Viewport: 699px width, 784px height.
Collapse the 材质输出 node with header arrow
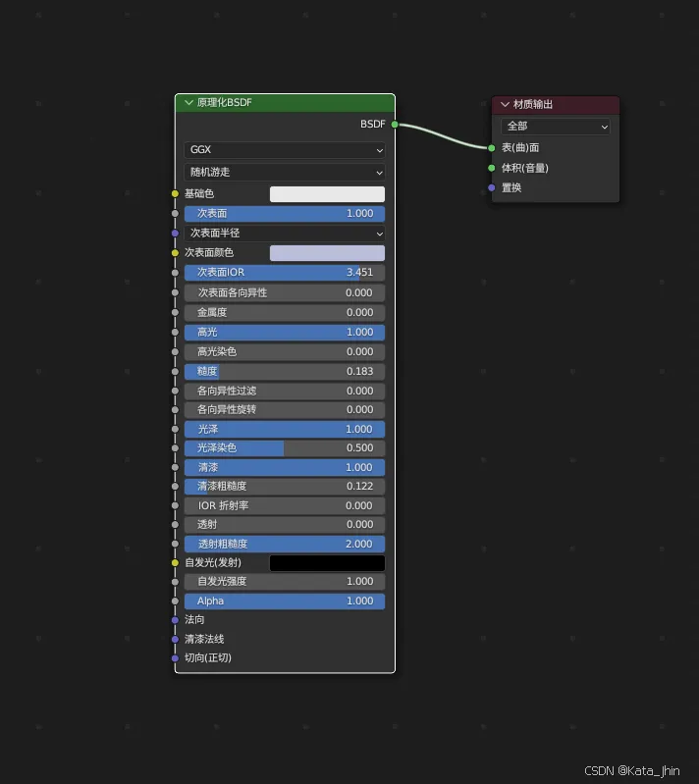pos(505,105)
